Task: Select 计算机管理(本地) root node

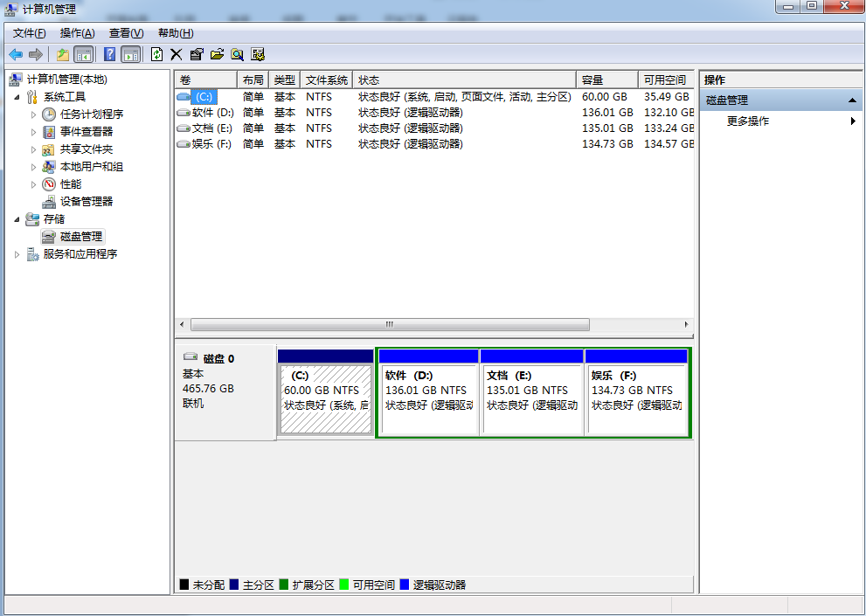Action: pyautogui.click(x=66, y=80)
